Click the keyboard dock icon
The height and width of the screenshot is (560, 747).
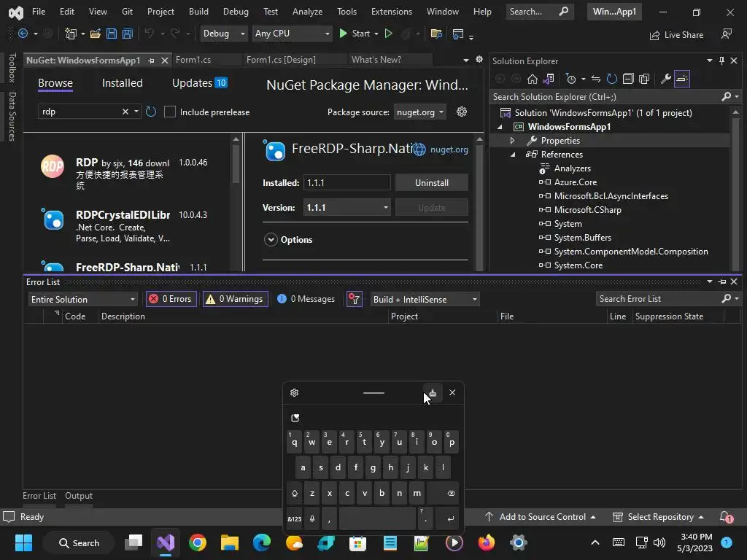(x=433, y=393)
